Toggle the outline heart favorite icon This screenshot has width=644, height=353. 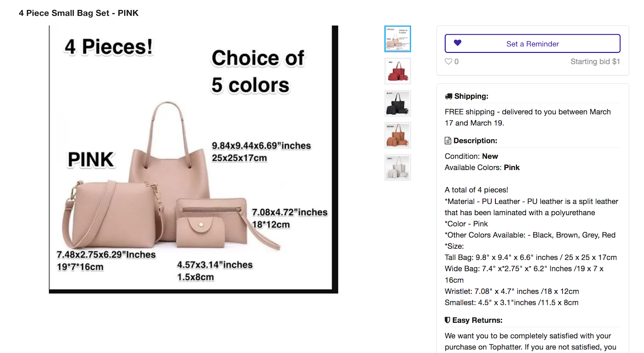(x=448, y=62)
